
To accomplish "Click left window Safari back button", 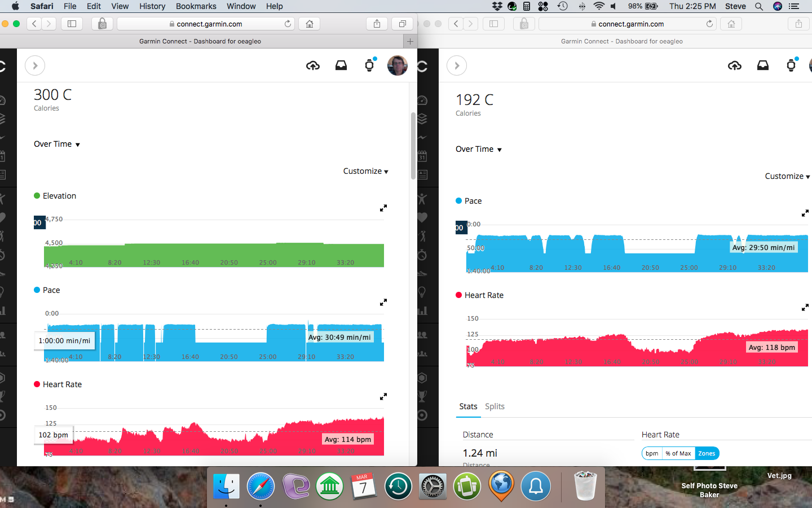I will pos(34,24).
